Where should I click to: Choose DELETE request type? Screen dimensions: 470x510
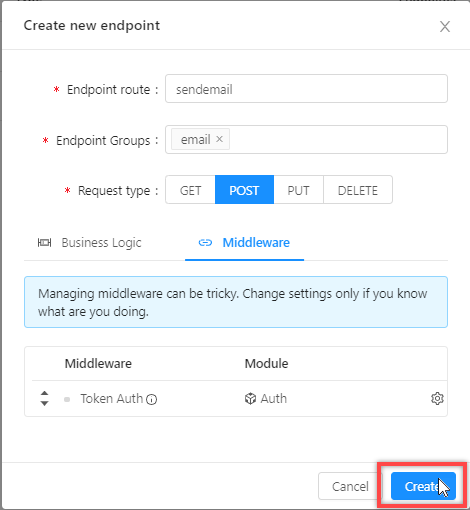pos(358,190)
